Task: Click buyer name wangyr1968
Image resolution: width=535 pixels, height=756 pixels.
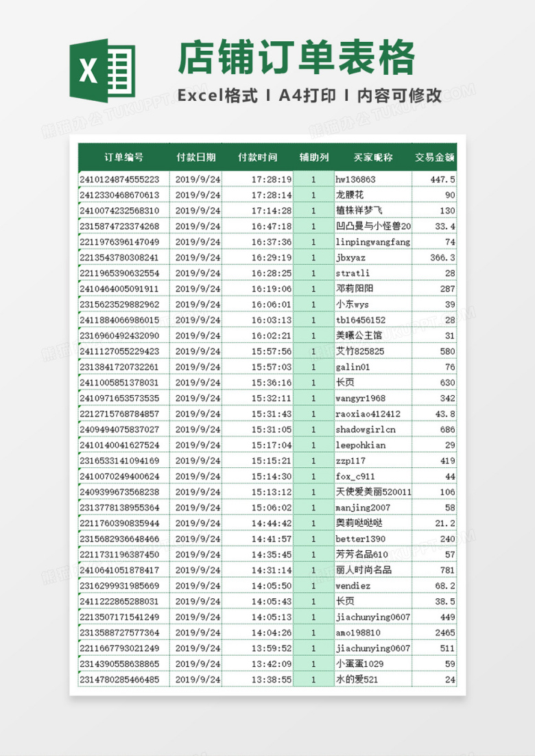Action: 361,399
